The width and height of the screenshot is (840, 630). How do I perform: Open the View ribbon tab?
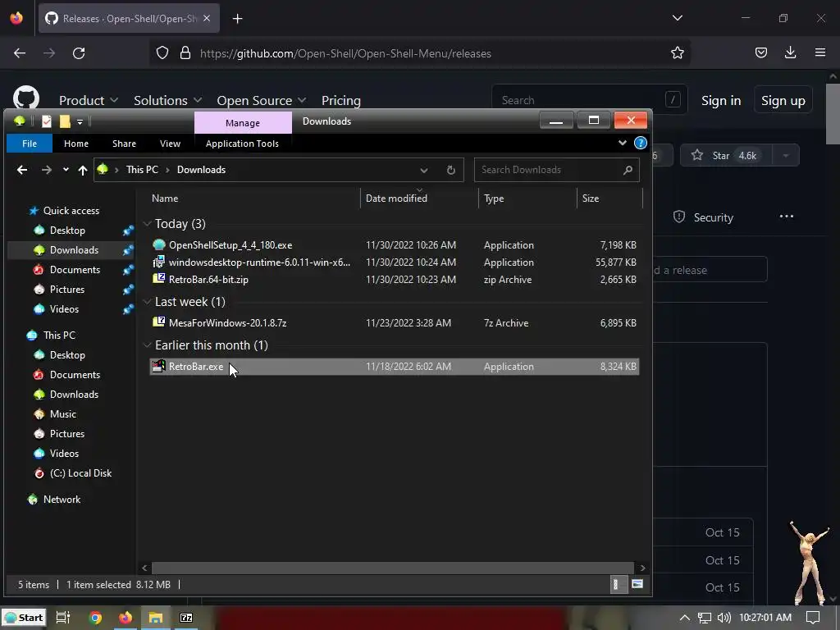coord(170,144)
